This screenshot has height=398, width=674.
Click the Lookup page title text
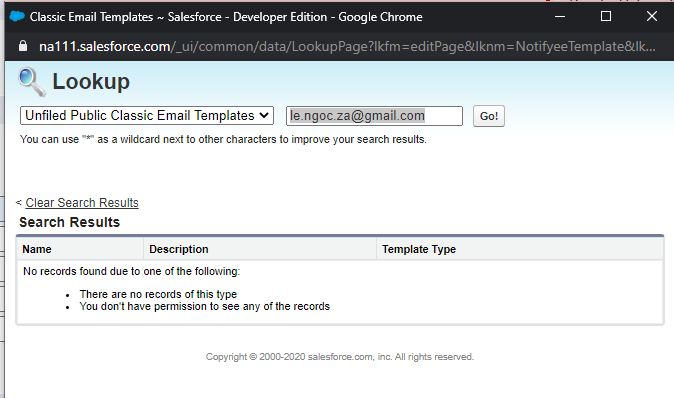91,82
